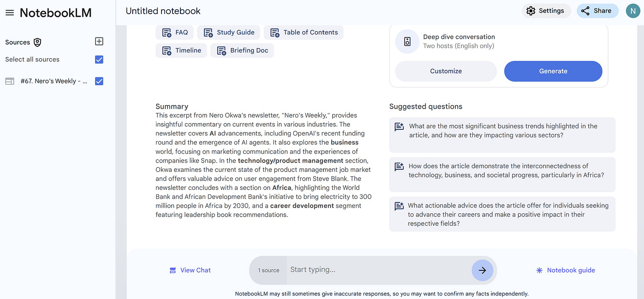Generate a Table of Contents
The height and width of the screenshot is (299, 644).
303,32
